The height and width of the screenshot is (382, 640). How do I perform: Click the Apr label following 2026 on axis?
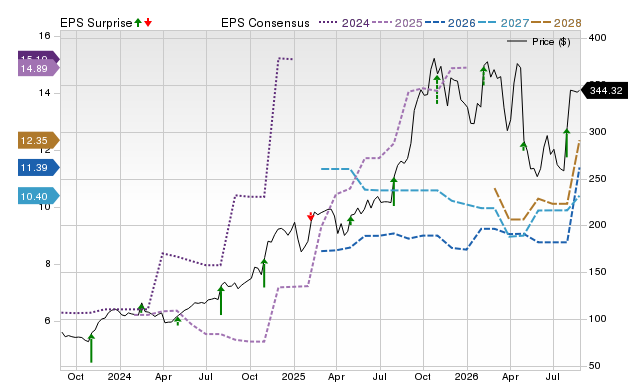510,376
